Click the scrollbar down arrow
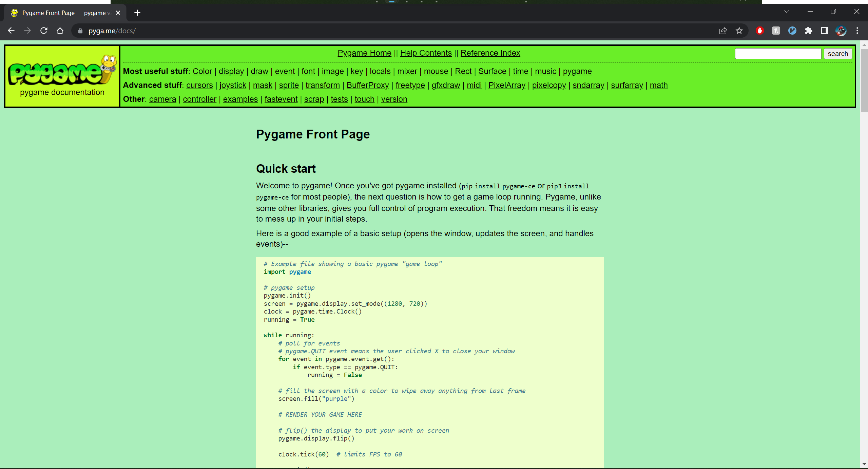The image size is (868, 469). click(864, 464)
